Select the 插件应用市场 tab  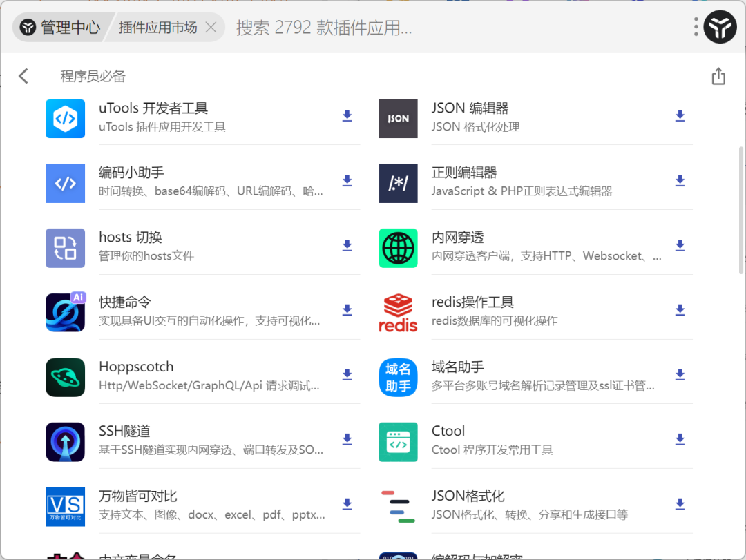click(157, 27)
